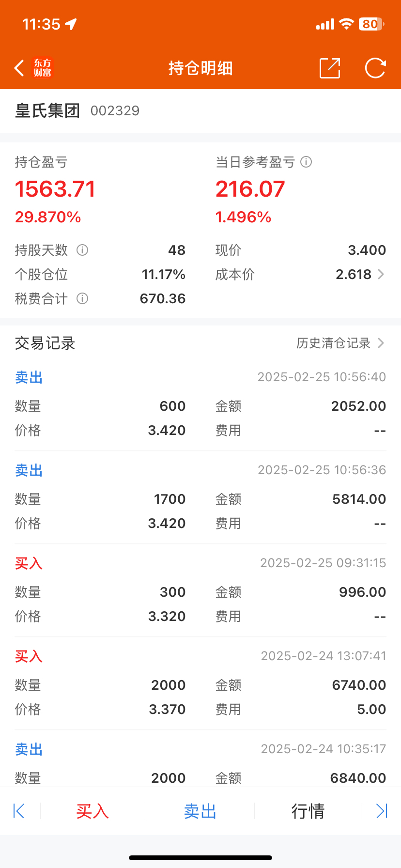Tap the back arrow in the header
401x868 pixels.
coord(19,68)
